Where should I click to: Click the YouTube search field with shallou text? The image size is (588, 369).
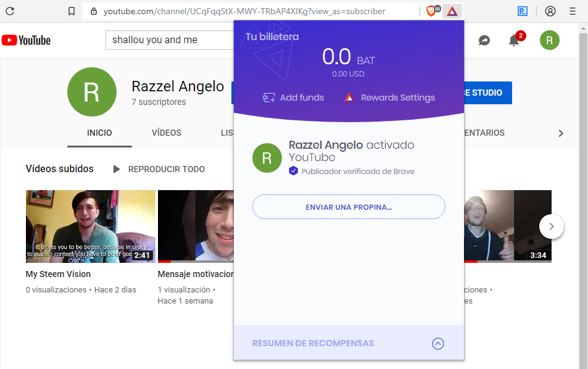[170, 40]
